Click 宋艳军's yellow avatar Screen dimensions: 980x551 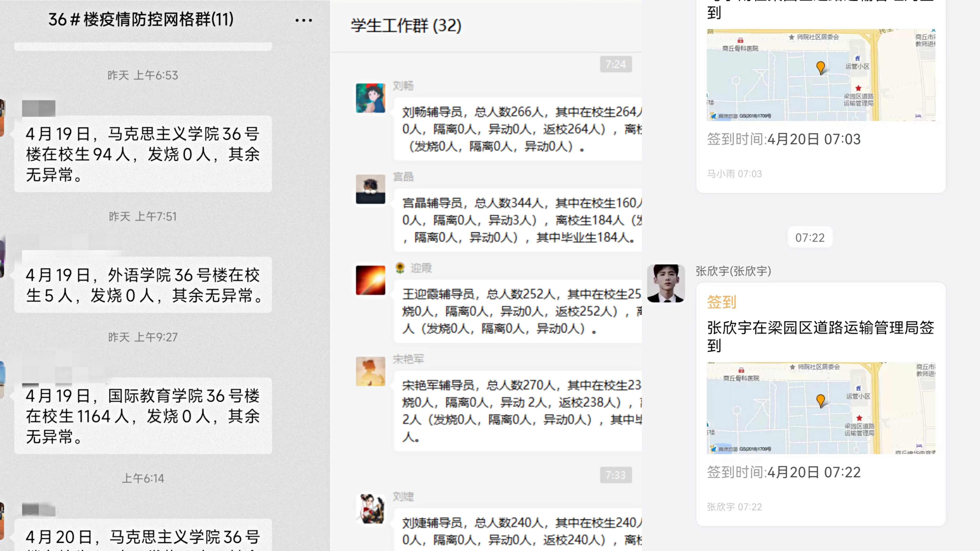[370, 371]
